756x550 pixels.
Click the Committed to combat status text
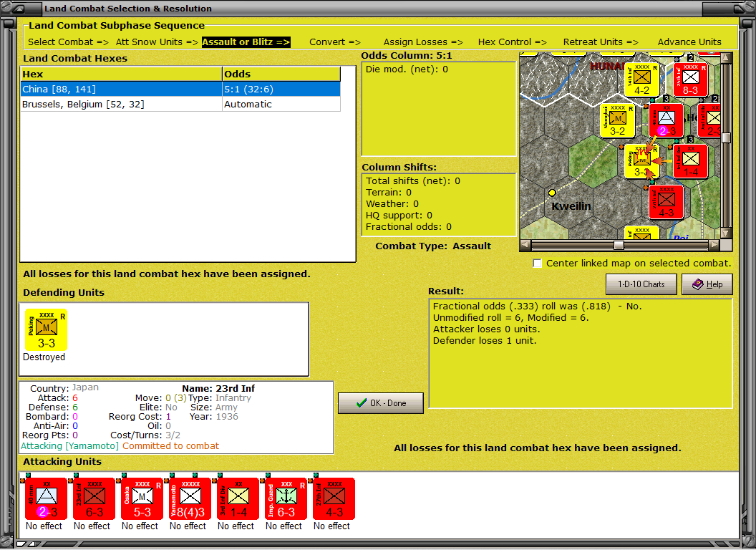click(170, 445)
